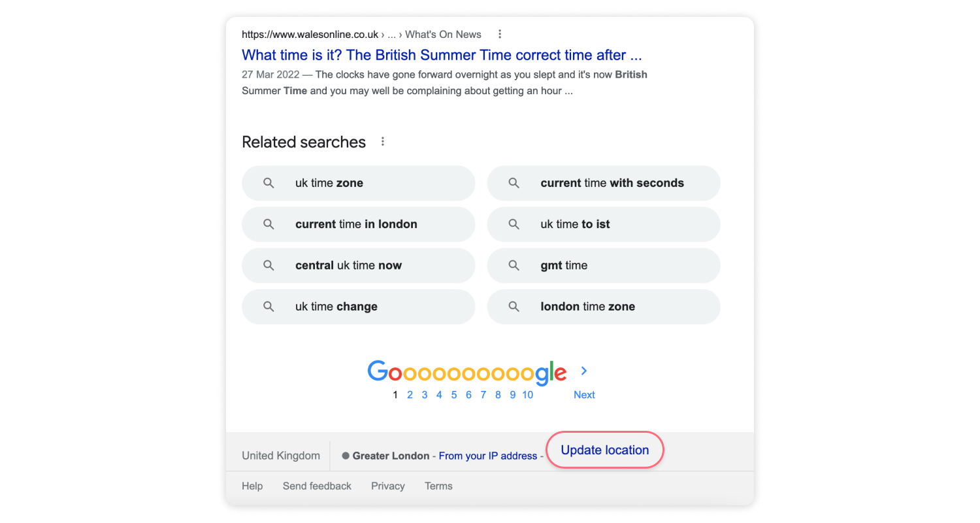Click the Next arrow icon in pagination
This screenshot has height=523, width=980.
[x=583, y=371]
